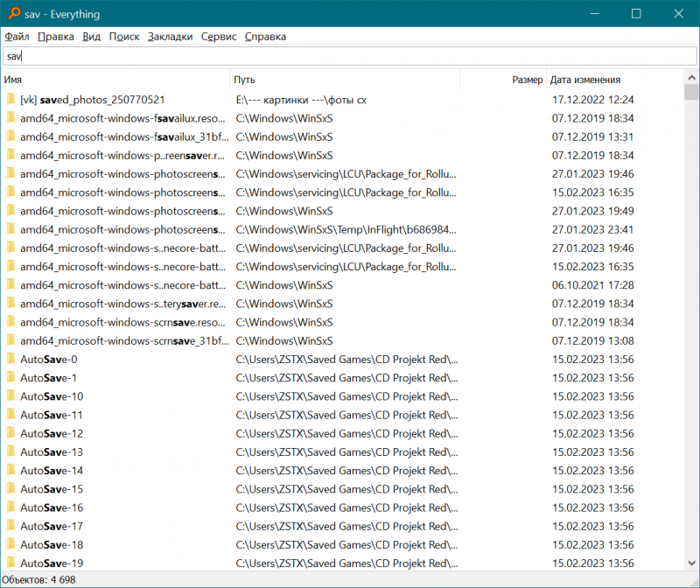Open the Файл menu
This screenshot has height=588, width=700.
[17, 37]
